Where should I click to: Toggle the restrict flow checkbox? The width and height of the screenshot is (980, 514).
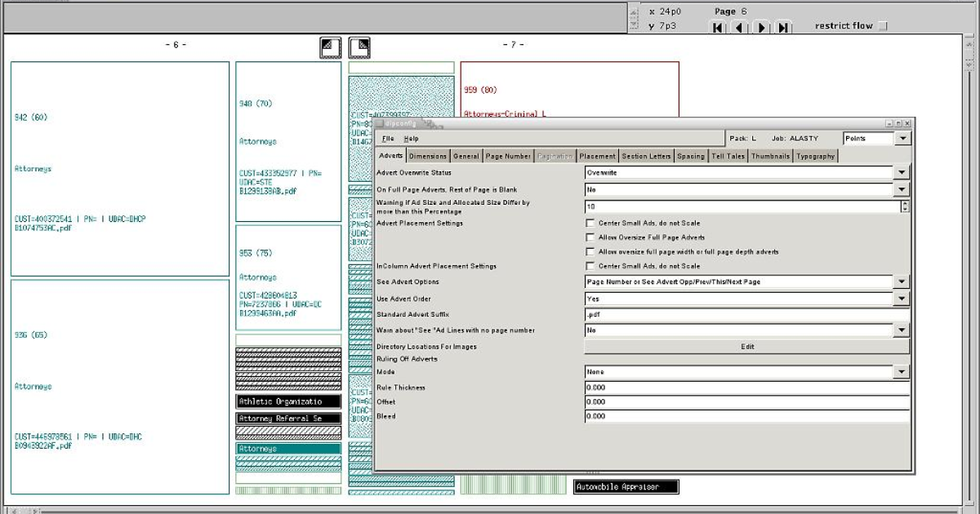[x=882, y=26]
